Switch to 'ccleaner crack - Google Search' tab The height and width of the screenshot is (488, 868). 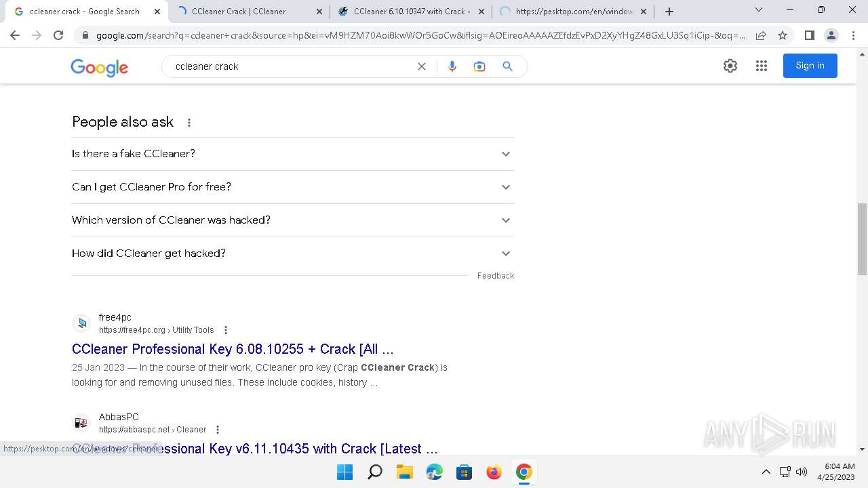(x=85, y=12)
